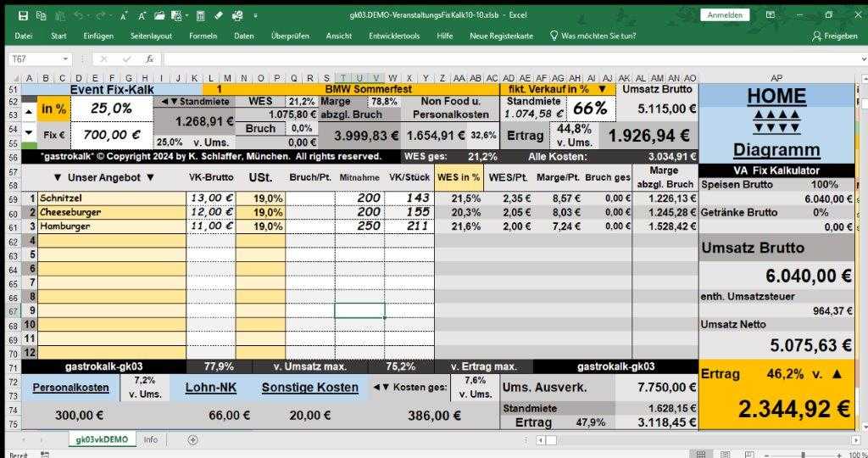Customize quick access toolbar dropdown arrow
The width and height of the screenshot is (868, 458).
(x=254, y=15)
